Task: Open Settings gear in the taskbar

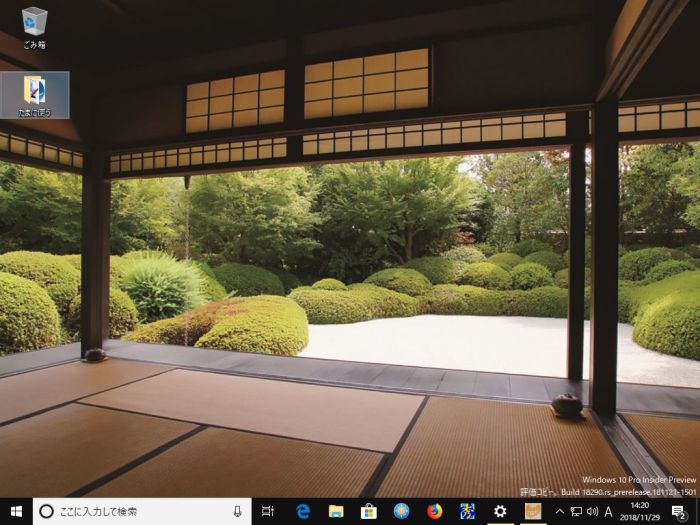Action: tap(500, 511)
